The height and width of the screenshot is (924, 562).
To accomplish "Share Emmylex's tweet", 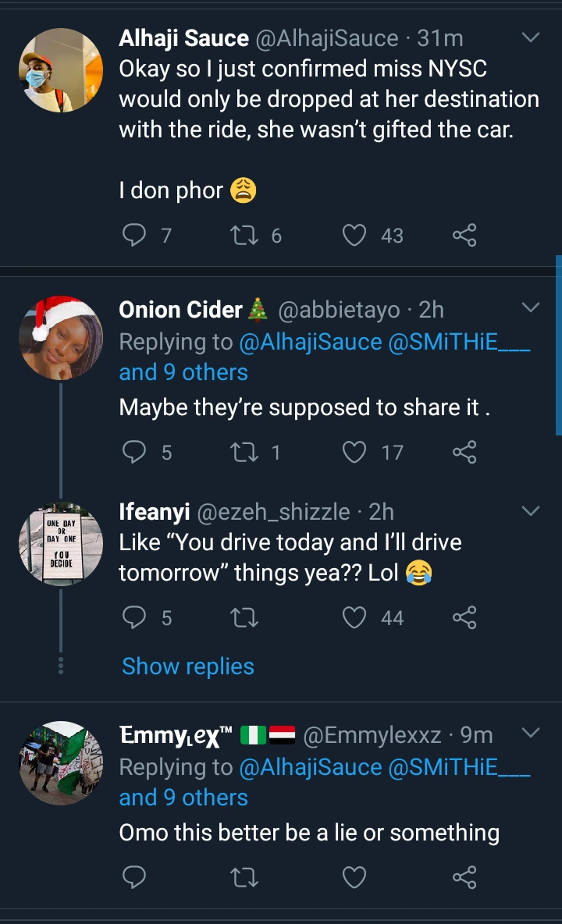I will [464, 878].
